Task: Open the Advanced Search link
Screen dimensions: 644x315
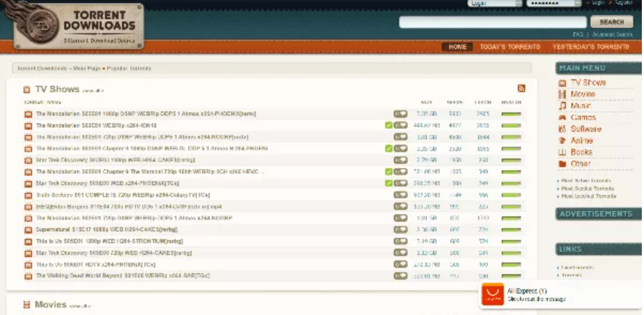Action: [x=612, y=35]
